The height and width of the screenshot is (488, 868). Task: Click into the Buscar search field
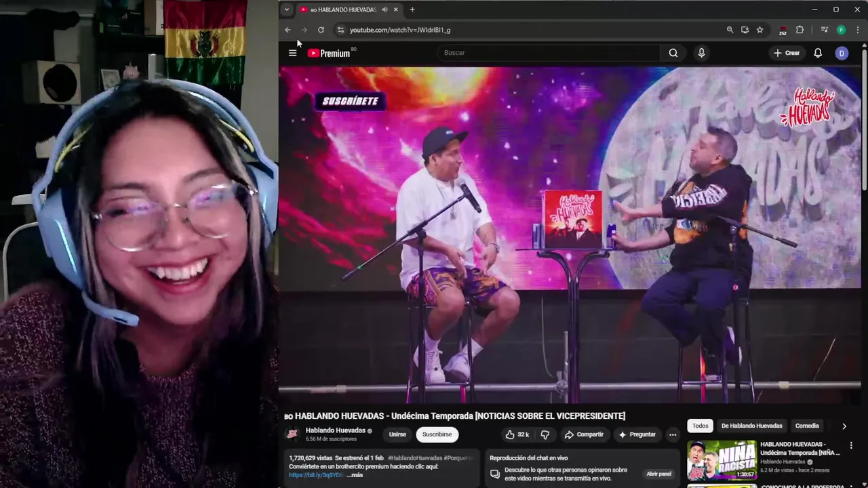tap(549, 53)
